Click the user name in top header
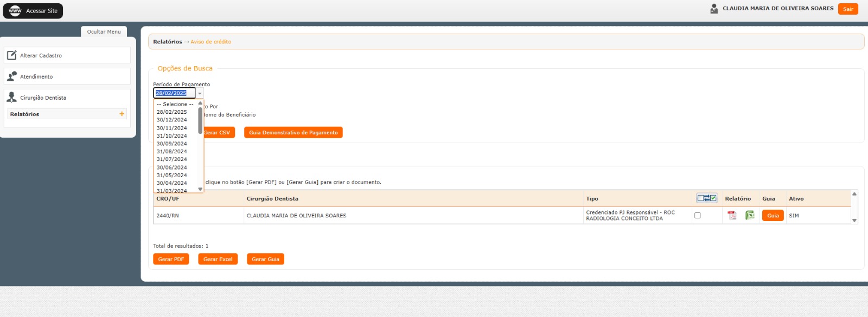Viewport: 868px width, 317px height. [778, 9]
